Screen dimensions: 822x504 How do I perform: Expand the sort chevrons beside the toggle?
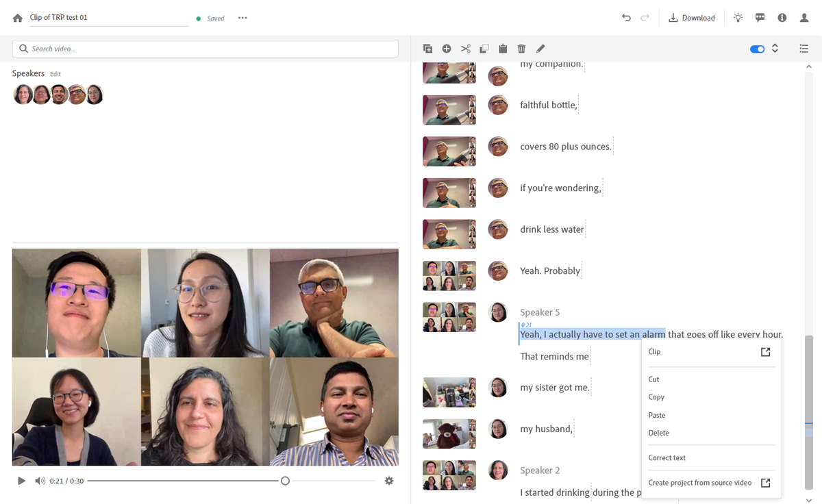(775, 49)
